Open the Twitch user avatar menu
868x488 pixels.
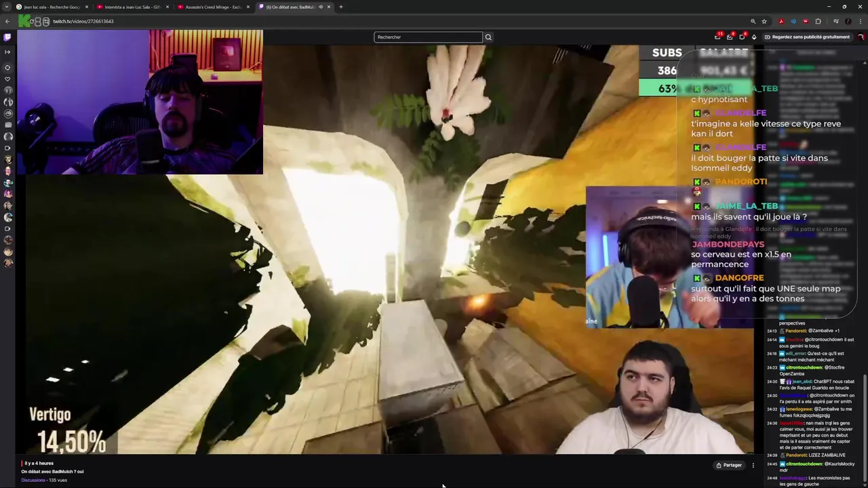[861, 37]
